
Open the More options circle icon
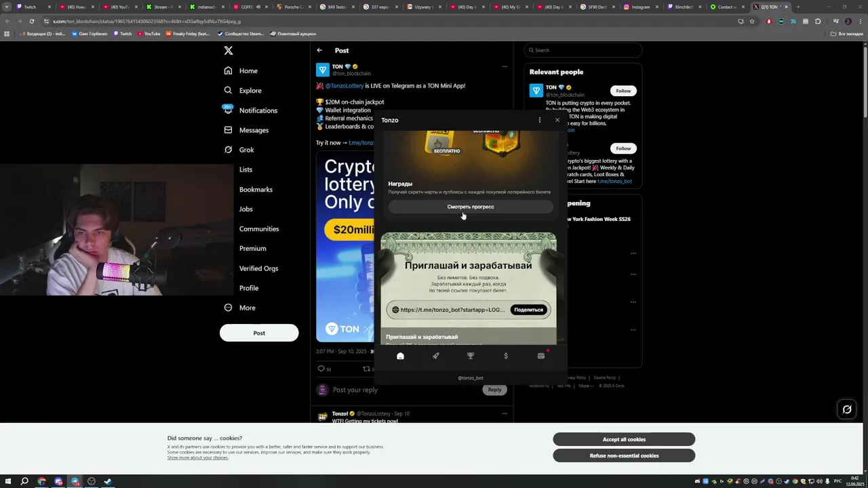[228, 308]
